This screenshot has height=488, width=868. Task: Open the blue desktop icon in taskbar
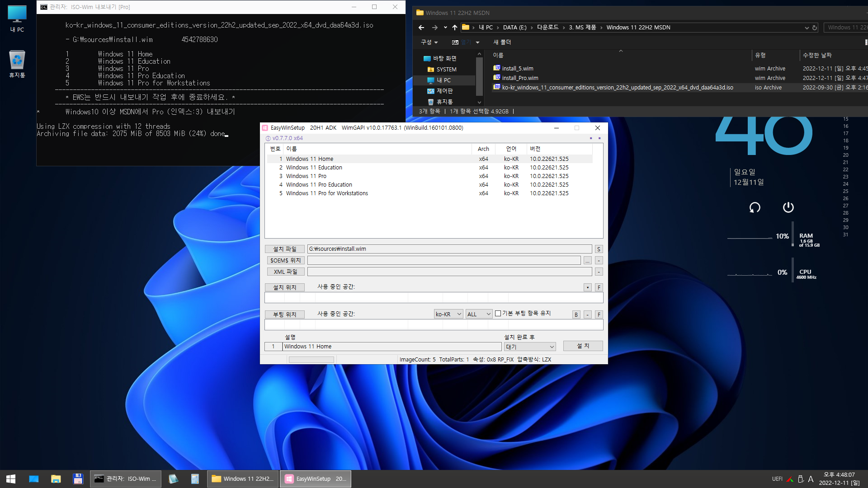click(x=34, y=479)
